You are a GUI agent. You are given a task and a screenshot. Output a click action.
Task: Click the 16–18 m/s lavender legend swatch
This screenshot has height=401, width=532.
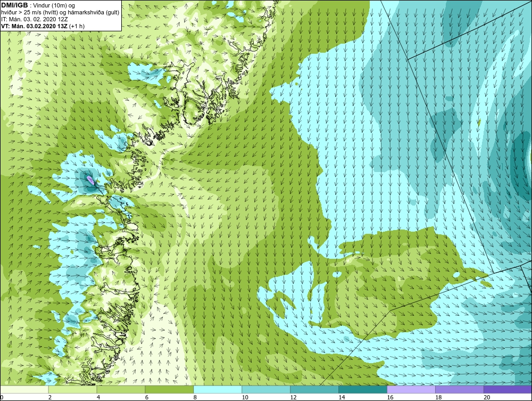411,389
